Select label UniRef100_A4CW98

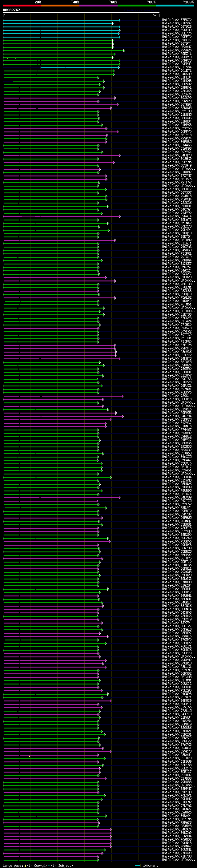click(x=177, y=694)
